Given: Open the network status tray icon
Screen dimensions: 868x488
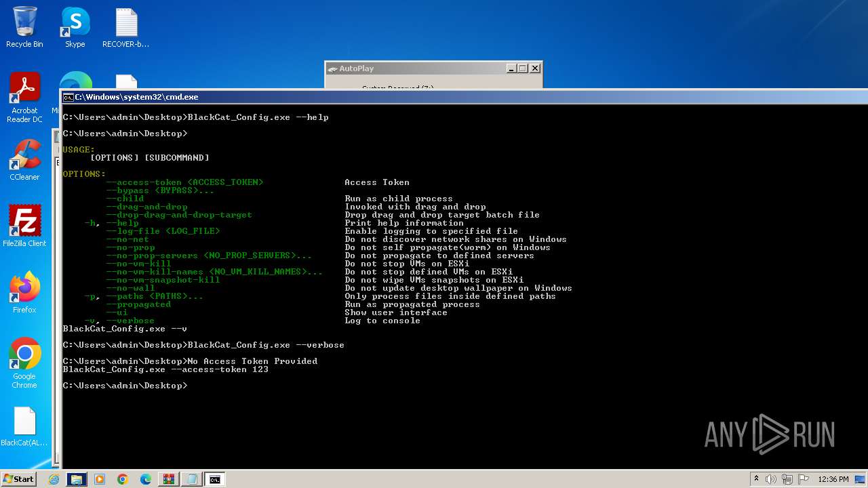Looking at the screenshot, I should click(788, 479).
